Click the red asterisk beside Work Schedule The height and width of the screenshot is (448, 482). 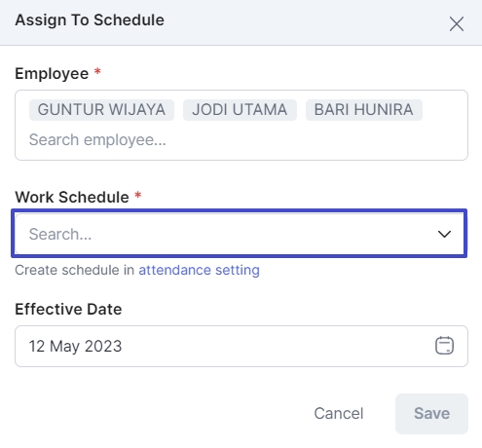(137, 195)
